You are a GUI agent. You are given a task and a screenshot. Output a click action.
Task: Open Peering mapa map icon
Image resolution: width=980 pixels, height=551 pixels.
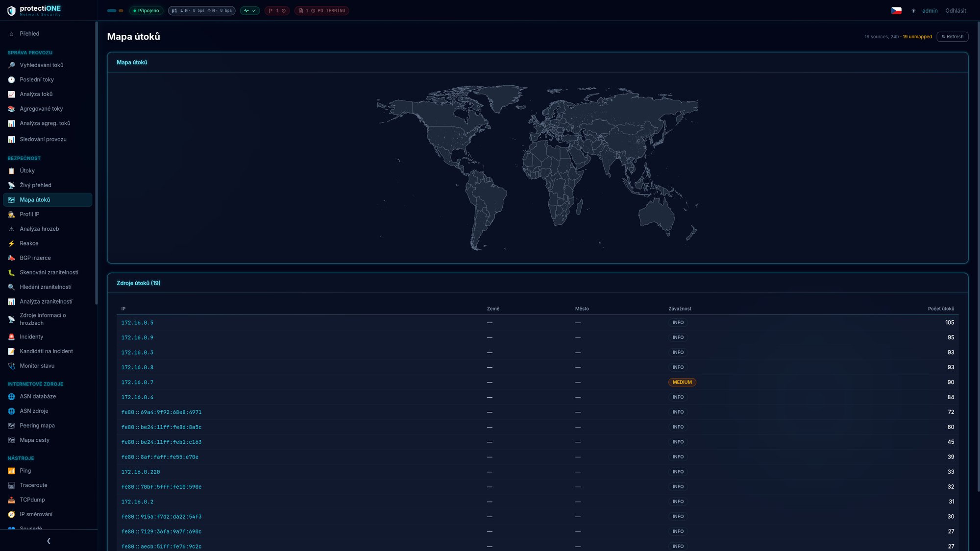point(11,426)
